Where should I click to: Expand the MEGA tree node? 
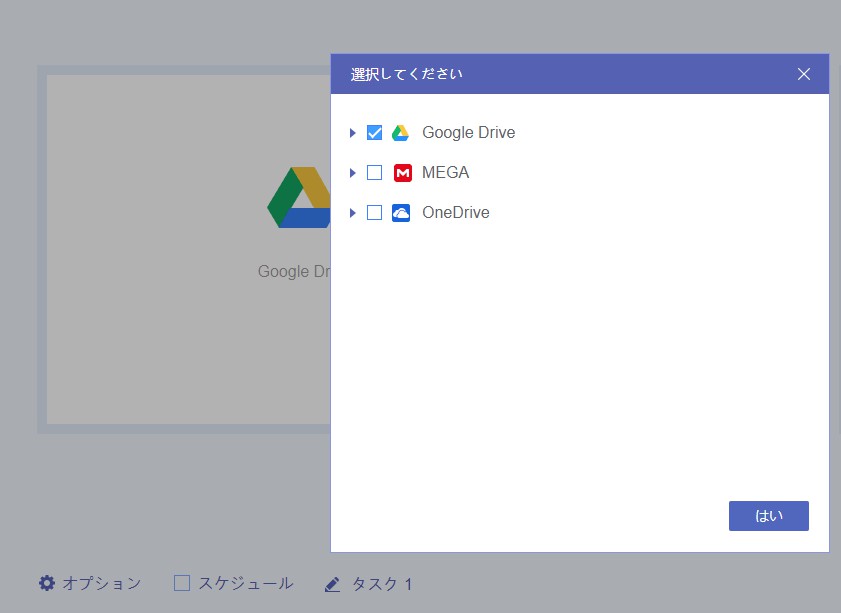tap(352, 173)
